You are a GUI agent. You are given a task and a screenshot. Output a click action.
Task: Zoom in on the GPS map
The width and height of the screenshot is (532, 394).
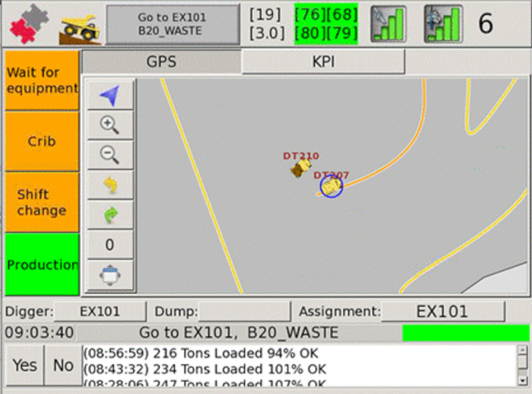point(111,125)
